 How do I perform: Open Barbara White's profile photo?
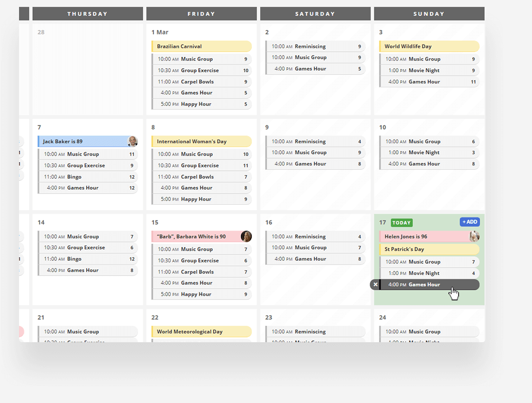point(246,236)
